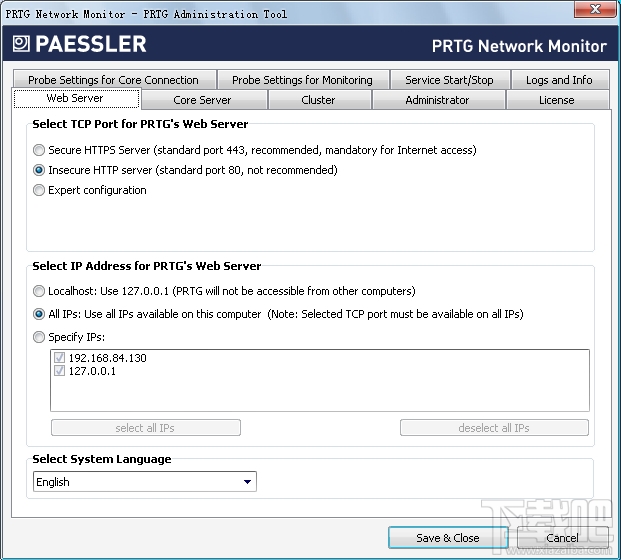Viewport: 621px width, 560px height.
Task: Open the Service Start/Stop tab
Action: click(x=450, y=80)
